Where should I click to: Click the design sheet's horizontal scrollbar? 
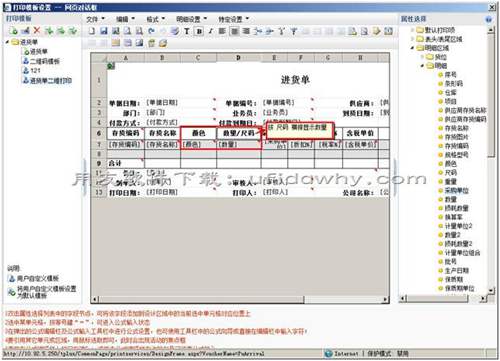pyautogui.click(x=240, y=299)
